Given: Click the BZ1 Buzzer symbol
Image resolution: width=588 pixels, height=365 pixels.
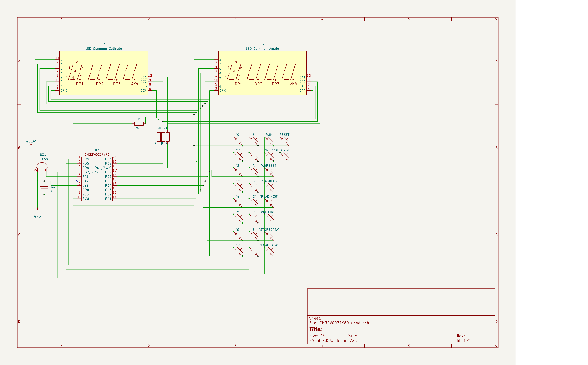Looking at the screenshot, I should [42, 166].
